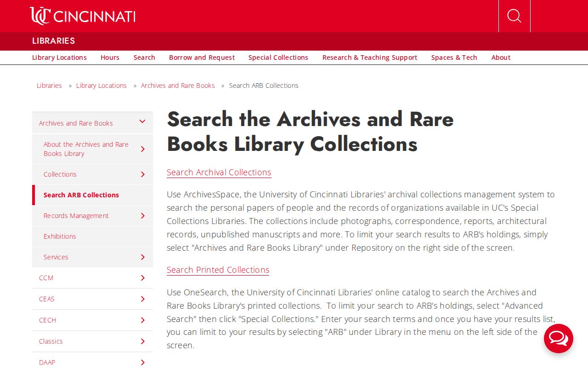Open the Records Management sidebar link
The image size is (588, 368).
point(76,216)
